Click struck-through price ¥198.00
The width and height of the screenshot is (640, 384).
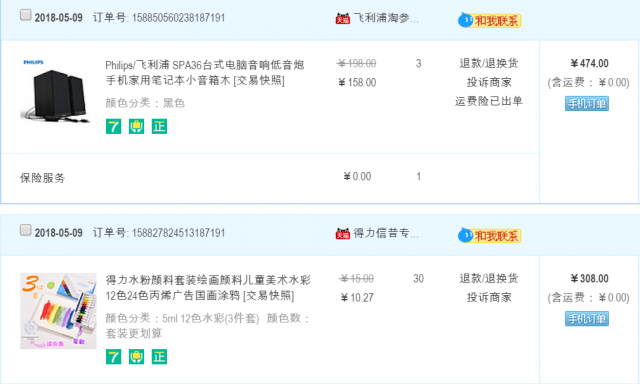click(357, 63)
